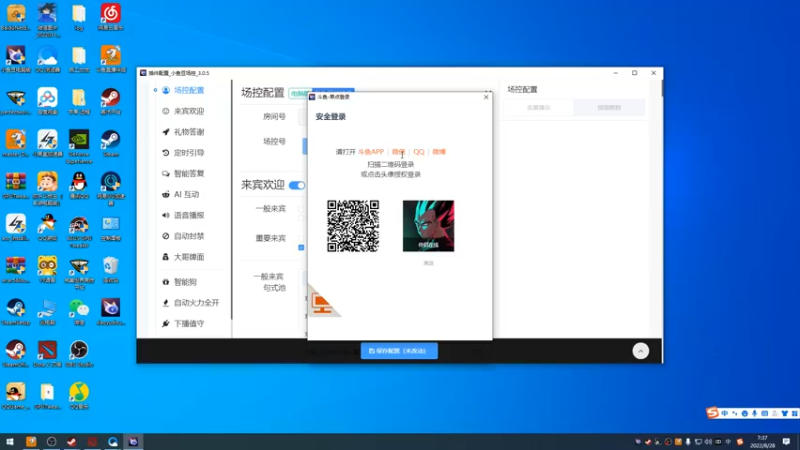Open the Windows Start menu
800x450 pixels.
10,442
